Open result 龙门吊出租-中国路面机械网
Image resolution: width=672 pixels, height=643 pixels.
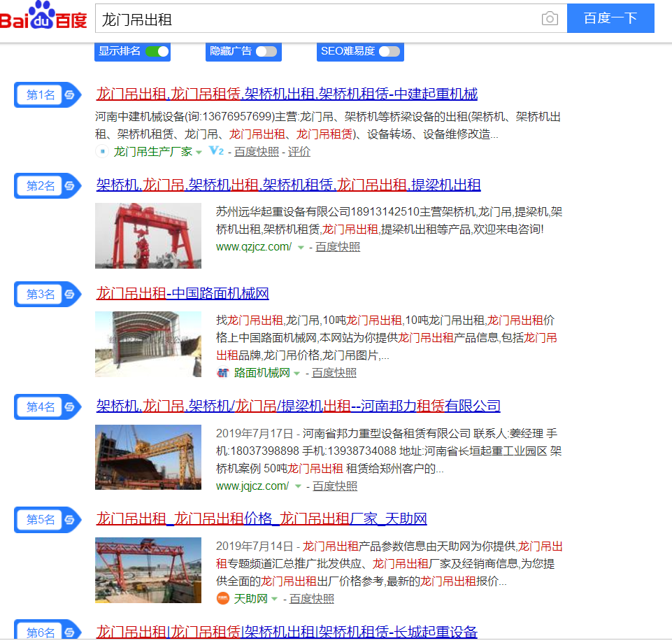pos(183,293)
